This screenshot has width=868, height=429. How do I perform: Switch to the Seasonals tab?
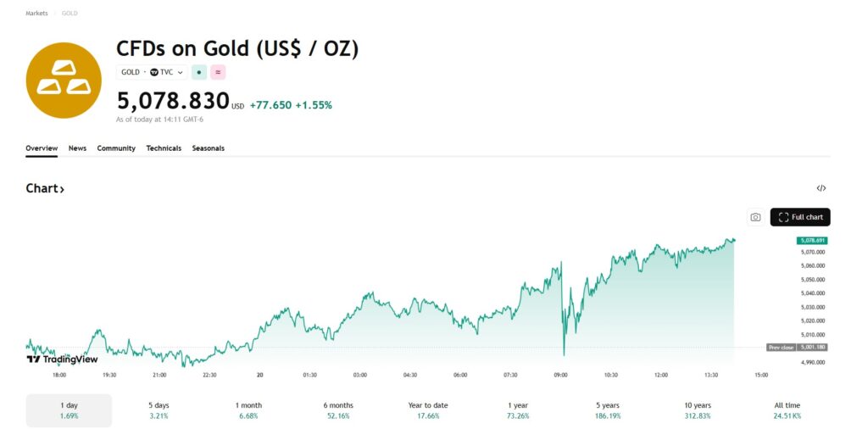click(209, 148)
